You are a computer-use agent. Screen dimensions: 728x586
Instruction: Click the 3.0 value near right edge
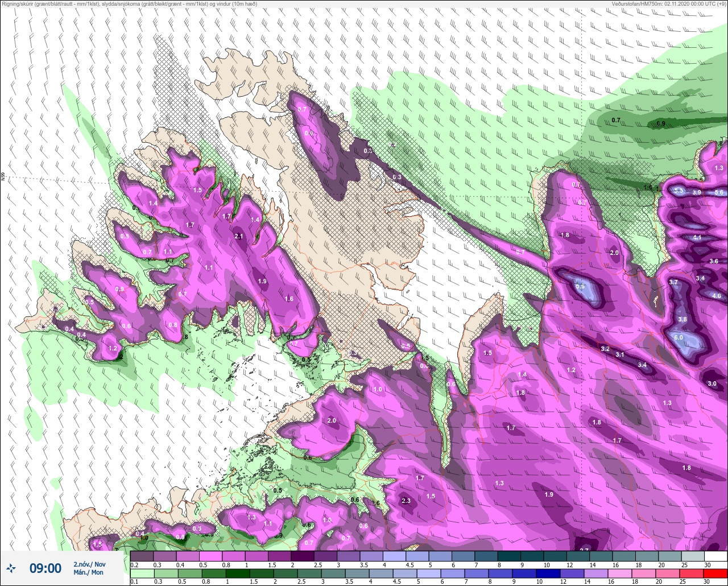(x=712, y=383)
